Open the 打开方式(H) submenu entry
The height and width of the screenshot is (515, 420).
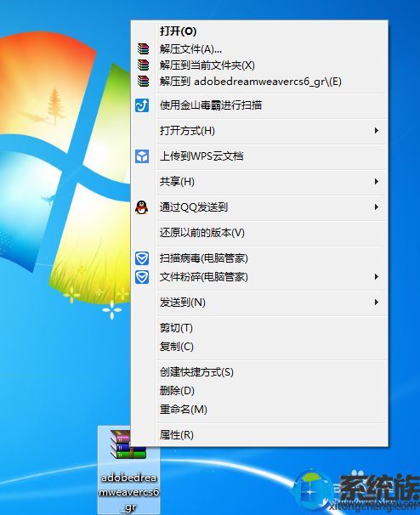[x=259, y=131]
